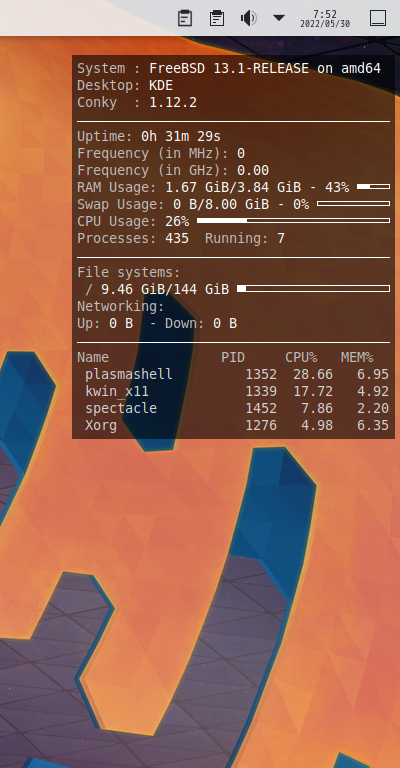The height and width of the screenshot is (768, 400).
Task: Select the plasmashell process row
Action: click(x=233, y=374)
